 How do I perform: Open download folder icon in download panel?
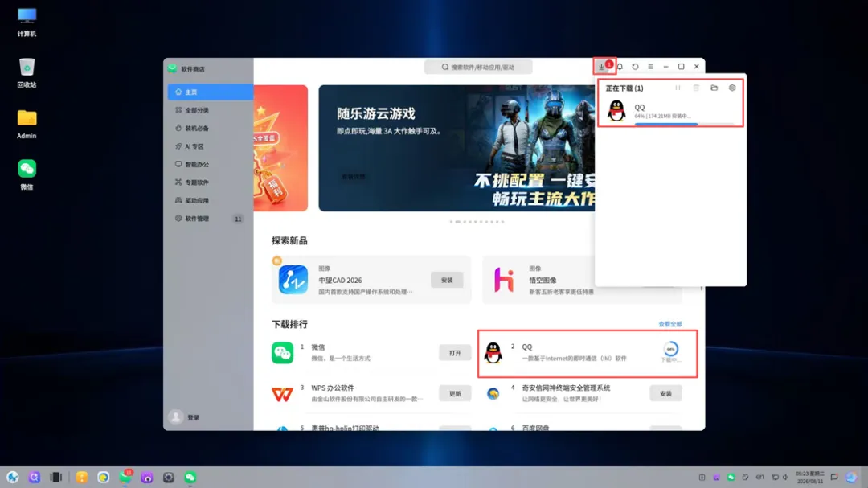point(714,88)
